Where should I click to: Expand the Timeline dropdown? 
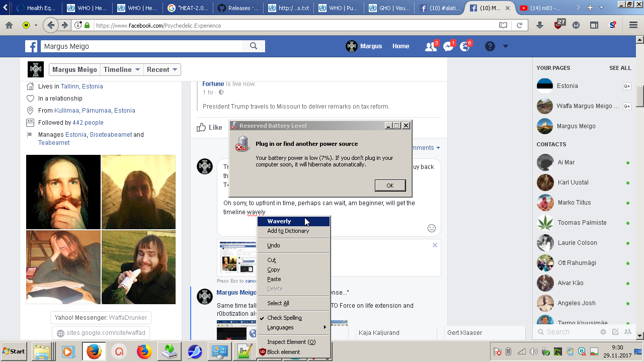122,70
